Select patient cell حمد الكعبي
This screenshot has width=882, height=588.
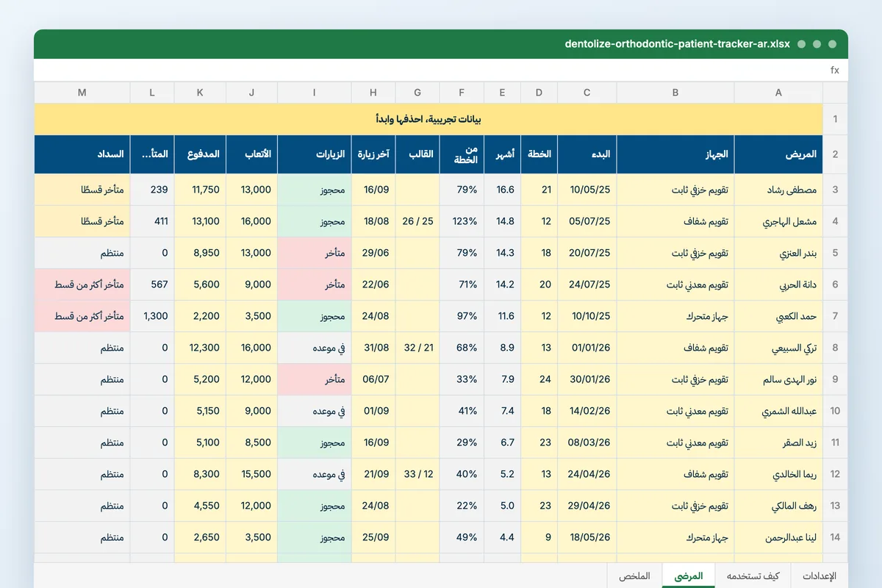778,316
